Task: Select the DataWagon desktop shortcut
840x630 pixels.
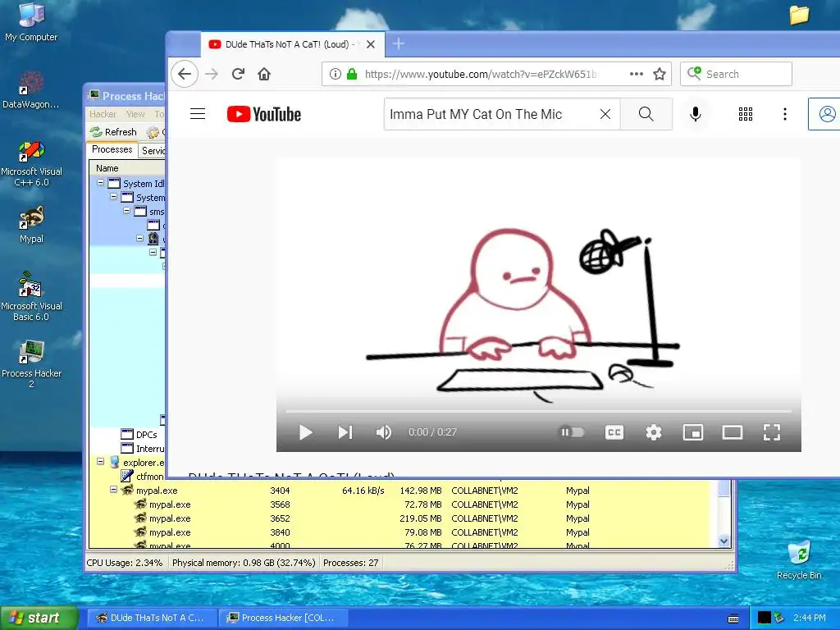Action: (31, 89)
